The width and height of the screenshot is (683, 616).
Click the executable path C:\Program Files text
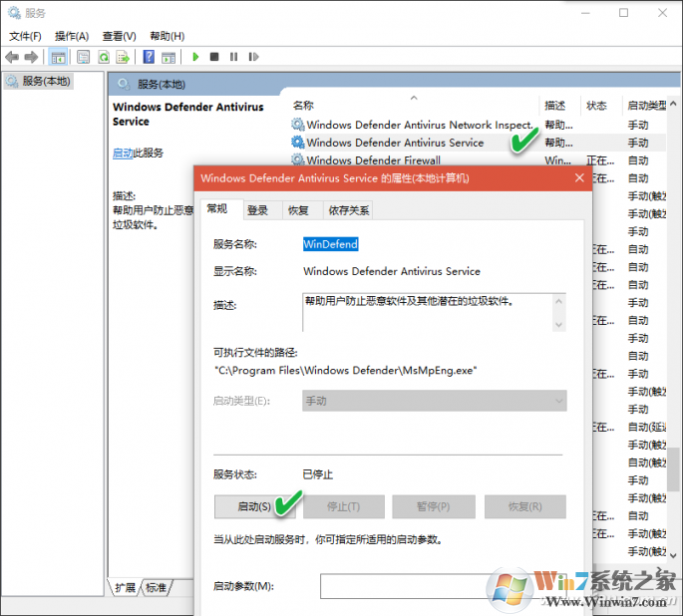345,371
